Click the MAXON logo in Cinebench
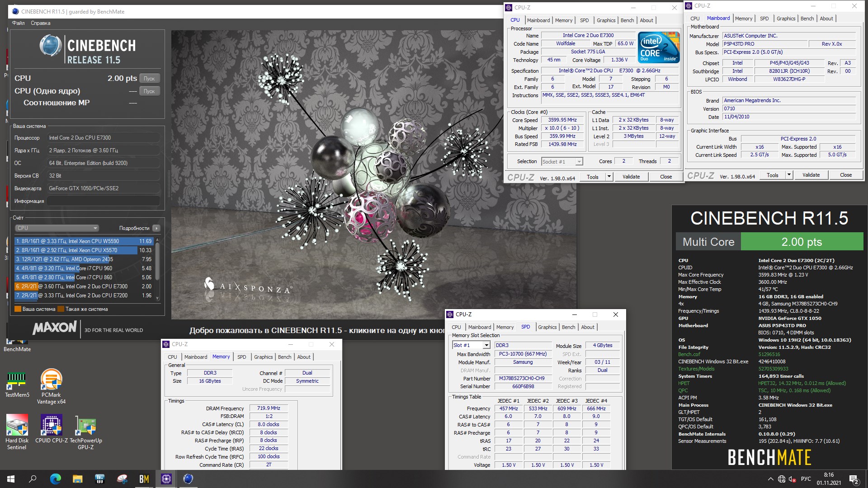Viewport: 868px width, 488px height. pos(55,328)
